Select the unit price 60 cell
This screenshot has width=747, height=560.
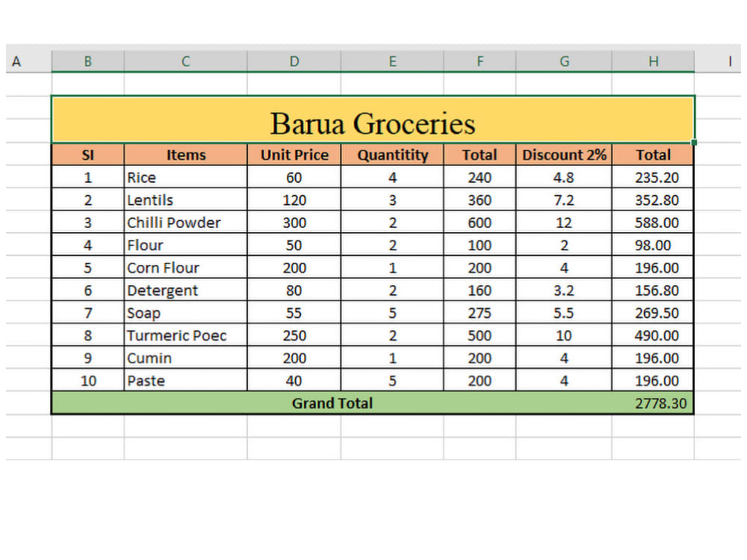[294, 177]
